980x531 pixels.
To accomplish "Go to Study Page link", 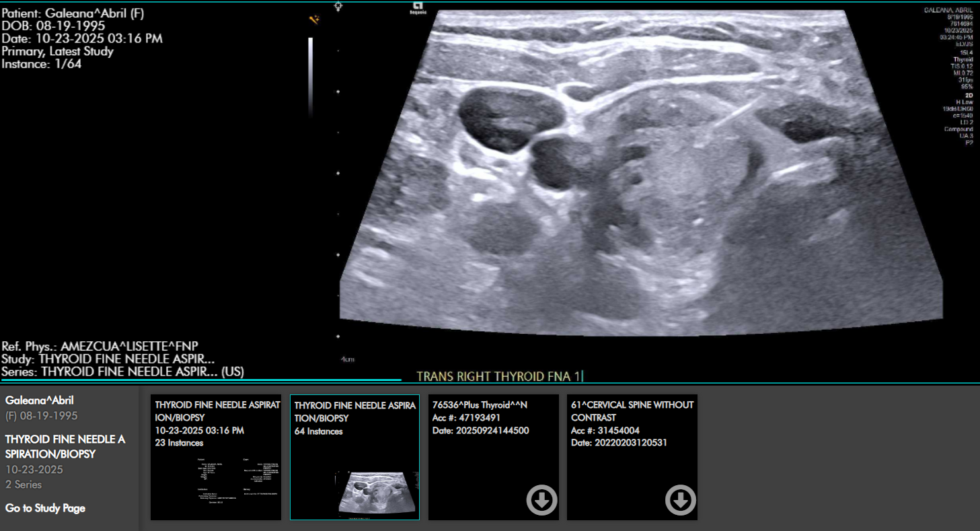I will [45, 508].
